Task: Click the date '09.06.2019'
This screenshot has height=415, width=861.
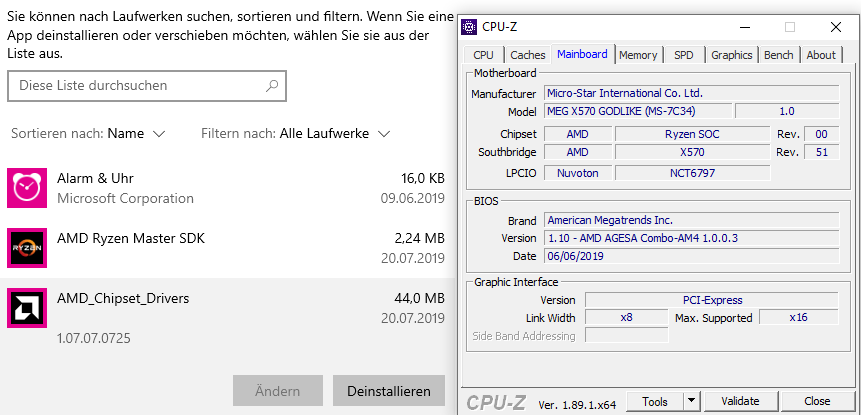Action: click(412, 198)
